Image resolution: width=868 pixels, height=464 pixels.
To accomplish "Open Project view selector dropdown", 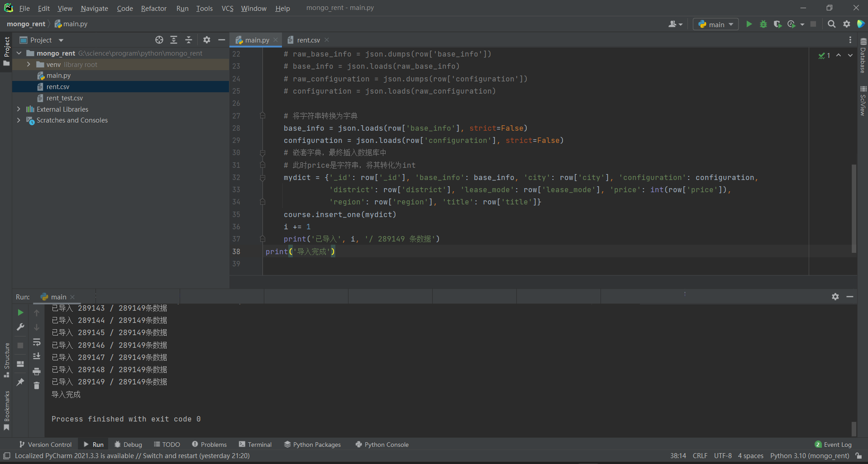I will (x=42, y=40).
